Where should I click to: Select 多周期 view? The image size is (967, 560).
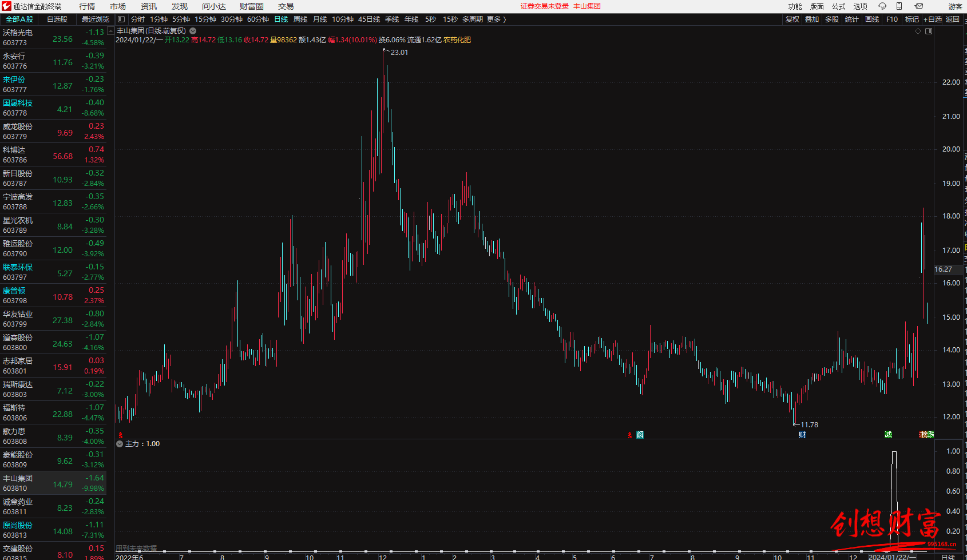473,19
